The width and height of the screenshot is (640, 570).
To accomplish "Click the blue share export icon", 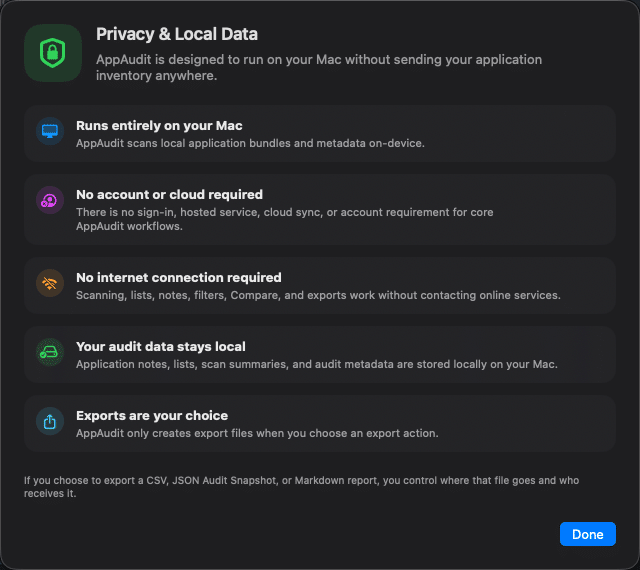I will tap(50, 421).
